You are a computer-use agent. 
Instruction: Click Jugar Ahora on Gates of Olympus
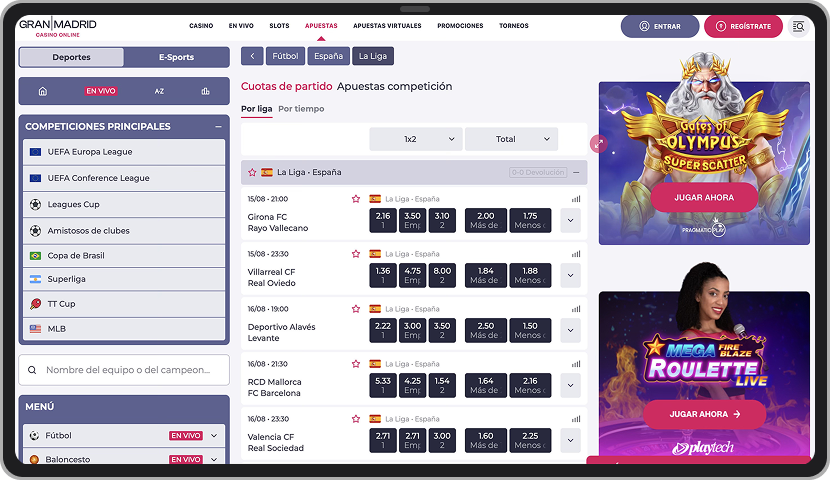coord(704,197)
